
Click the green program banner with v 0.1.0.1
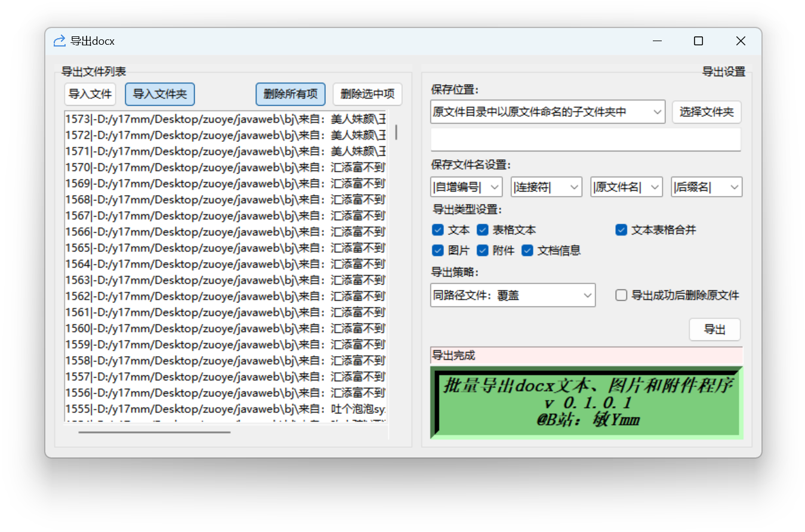point(587,403)
